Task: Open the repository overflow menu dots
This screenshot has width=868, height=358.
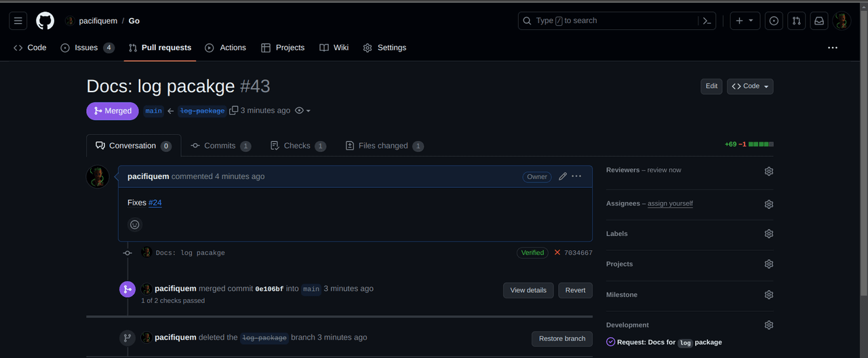Action: tap(833, 48)
